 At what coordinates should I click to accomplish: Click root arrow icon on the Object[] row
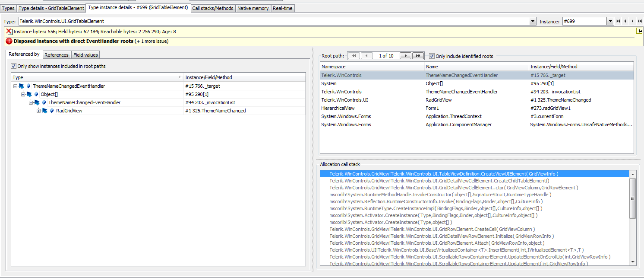(x=29, y=94)
